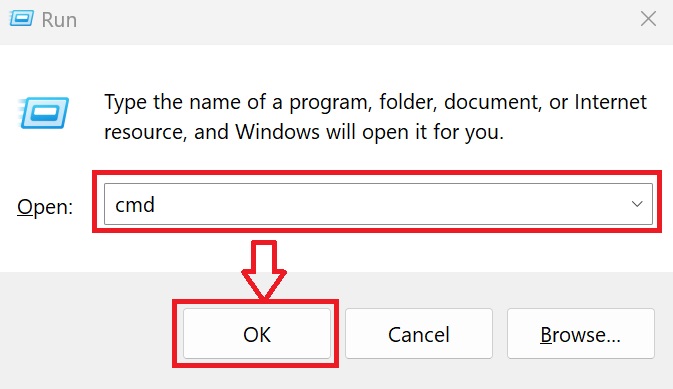The width and height of the screenshot is (673, 389).
Task: Place cursor on the "cmd" text
Action: [135, 205]
